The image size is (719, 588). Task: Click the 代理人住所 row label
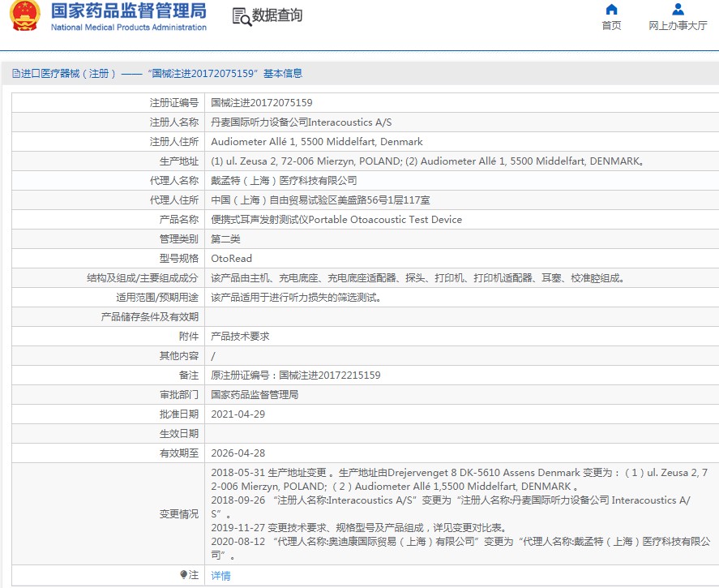(x=174, y=200)
